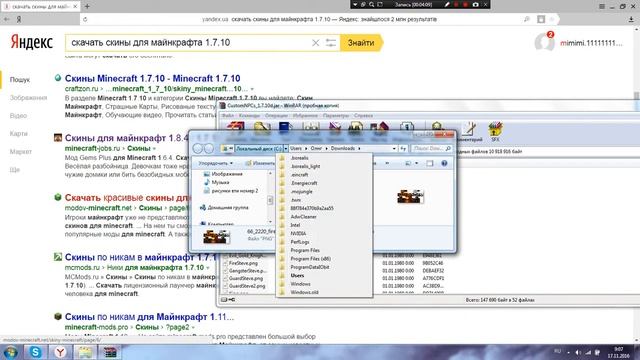Click the reload page icon in address bar
This screenshot has height=360, width=640.
85,19
